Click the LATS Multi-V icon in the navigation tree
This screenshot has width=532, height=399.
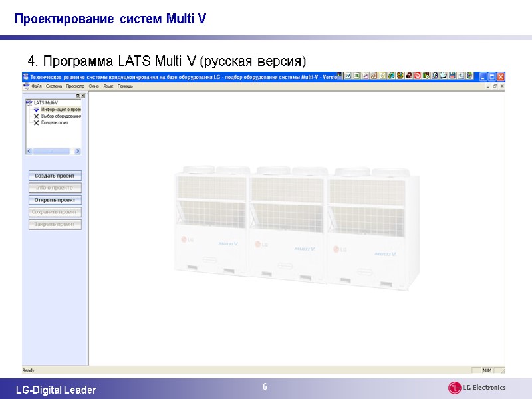[x=29, y=102]
